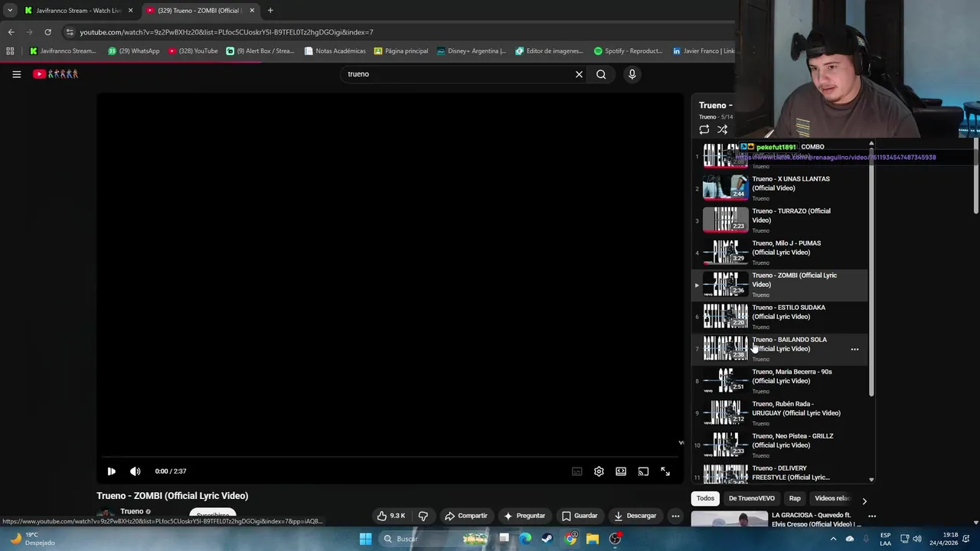Like the video with 9.3 K likes
The image size is (980, 551).
point(390,516)
